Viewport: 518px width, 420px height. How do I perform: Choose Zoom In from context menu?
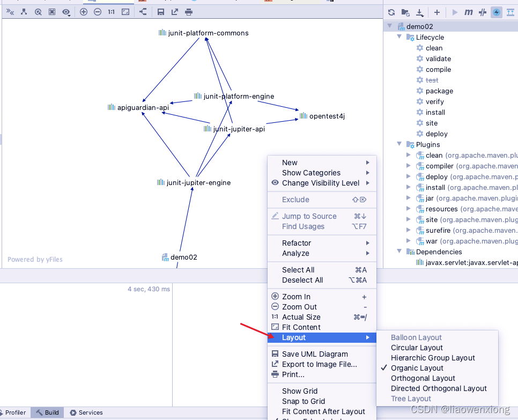click(322, 297)
